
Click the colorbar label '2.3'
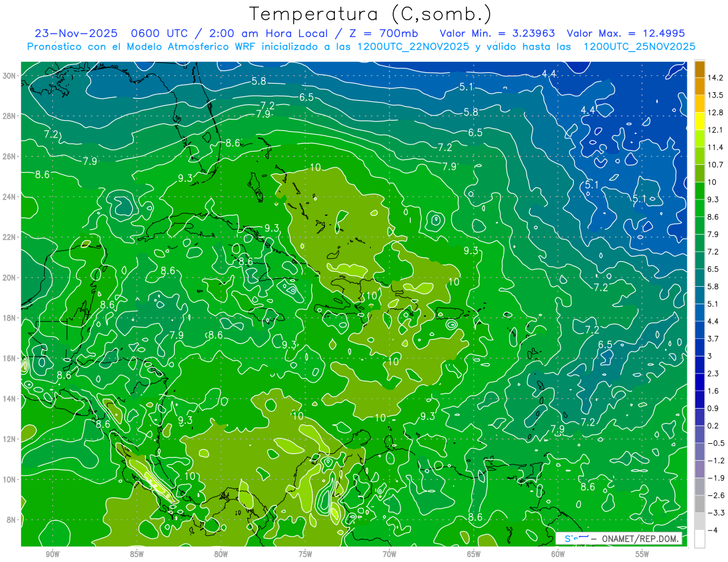(x=713, y=373)
